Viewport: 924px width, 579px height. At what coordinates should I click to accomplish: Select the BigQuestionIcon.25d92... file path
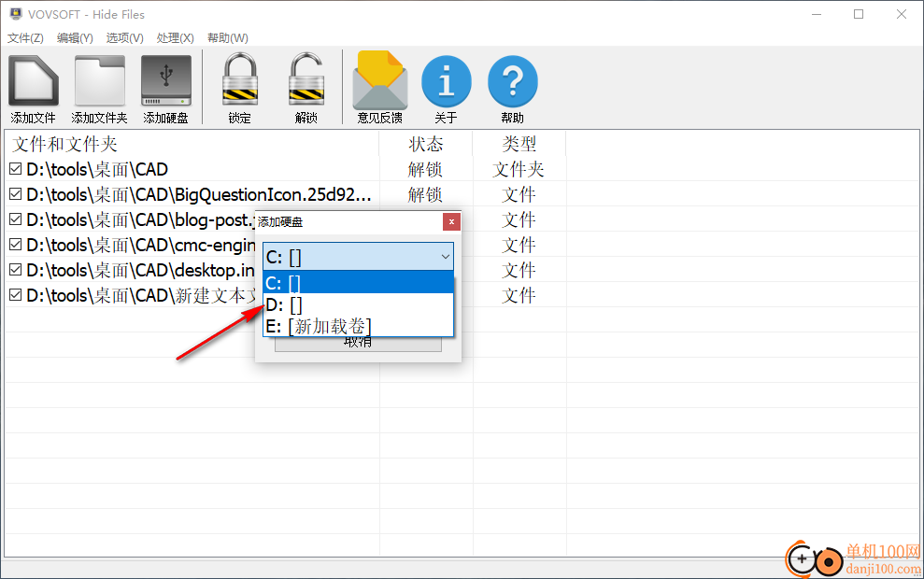pos(199,195)
